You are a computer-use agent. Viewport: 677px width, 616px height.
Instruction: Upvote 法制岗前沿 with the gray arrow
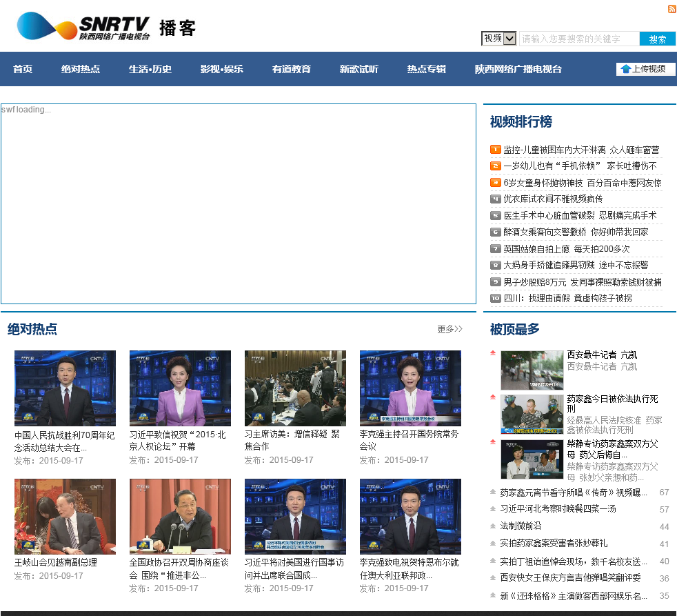[x=492, y=526]
